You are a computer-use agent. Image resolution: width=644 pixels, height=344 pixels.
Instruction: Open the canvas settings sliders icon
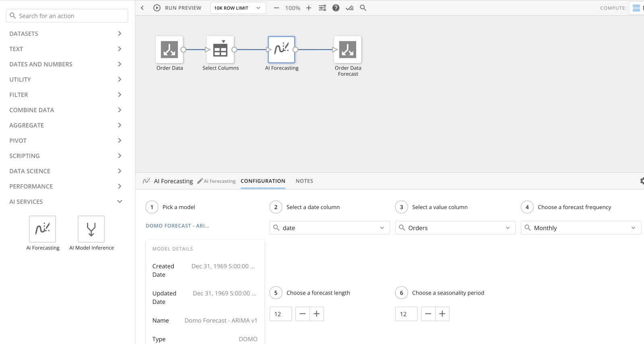[322, 8]
